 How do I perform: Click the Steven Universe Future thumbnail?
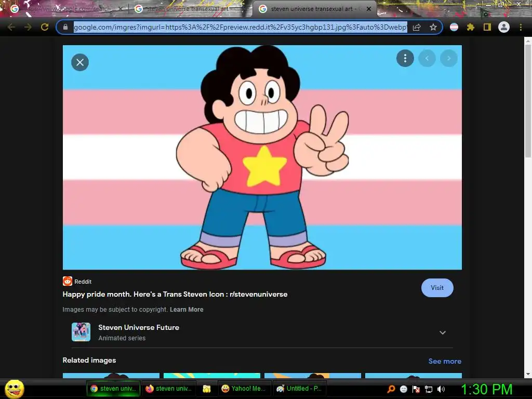(x=81, y=332)
